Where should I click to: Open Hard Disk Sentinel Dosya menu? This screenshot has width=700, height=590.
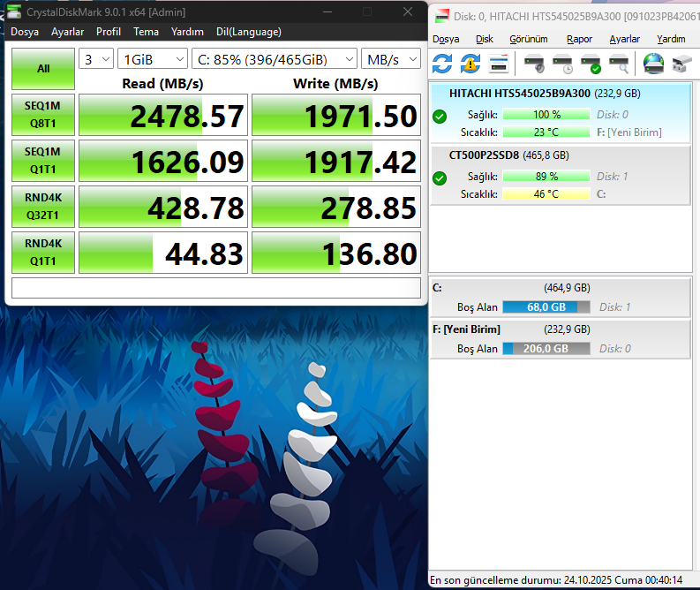point(446,39)
